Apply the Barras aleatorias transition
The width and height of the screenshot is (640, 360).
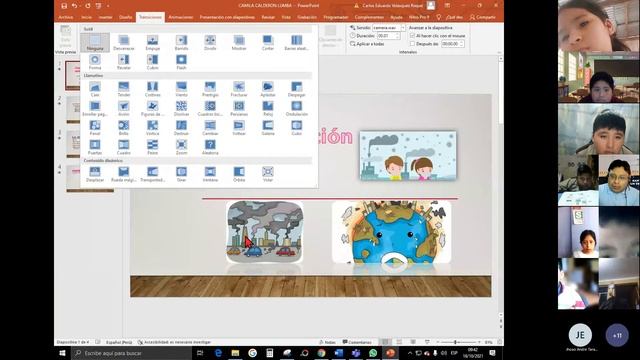click(x=296, y=42)
